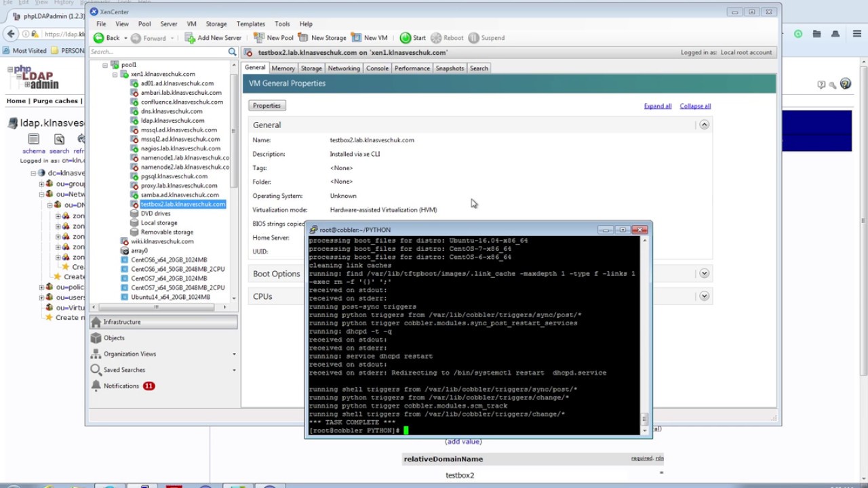Click the XenCenter search input field
Screen dimensions: 868x488
coord(159,52)
